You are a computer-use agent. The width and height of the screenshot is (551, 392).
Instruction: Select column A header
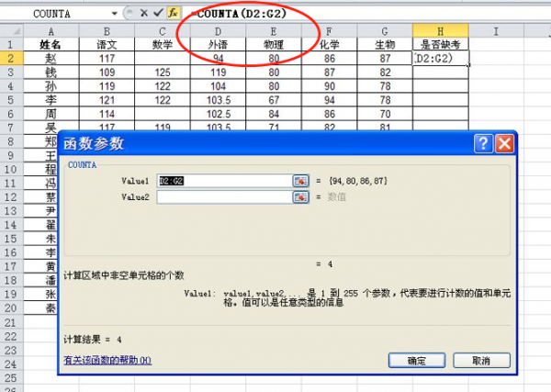[x=51, y=31]
